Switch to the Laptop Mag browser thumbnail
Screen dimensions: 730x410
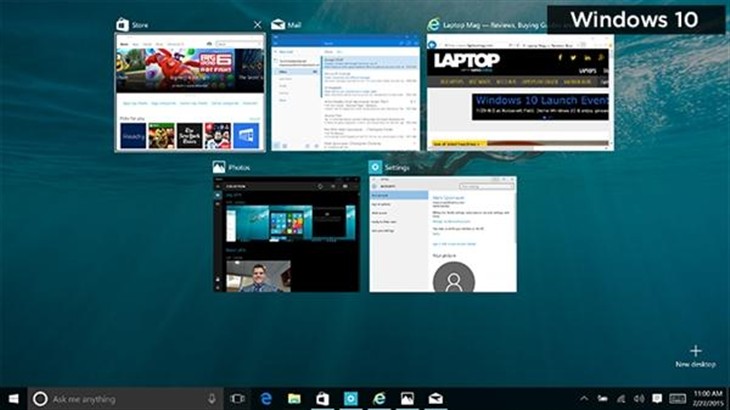[x=520, y=92]
